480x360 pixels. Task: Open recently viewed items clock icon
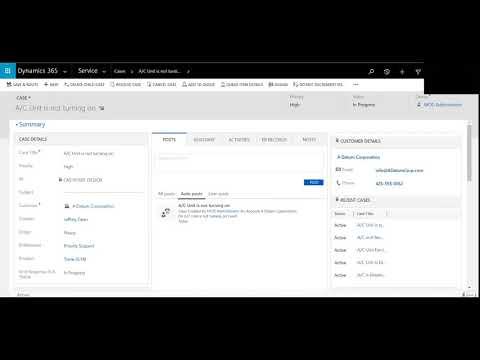pos(387,71)
